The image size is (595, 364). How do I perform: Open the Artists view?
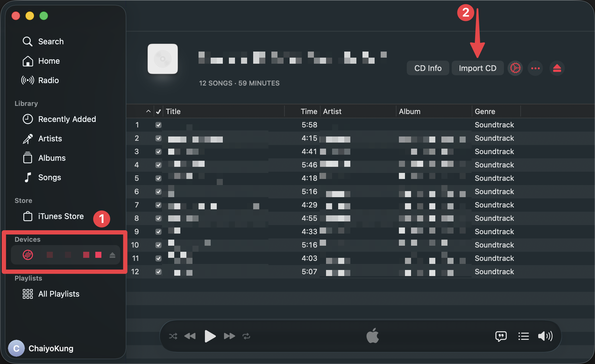coord(50,138)
